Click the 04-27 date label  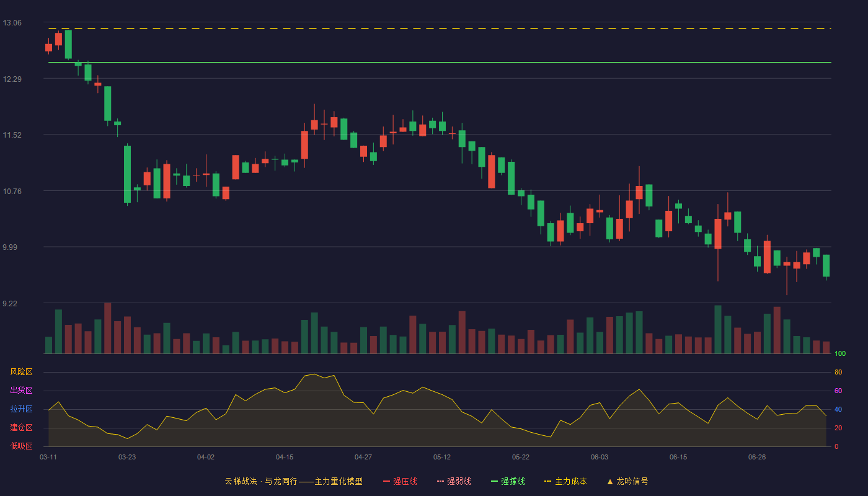pyautogui.click(x=363, y=457)
